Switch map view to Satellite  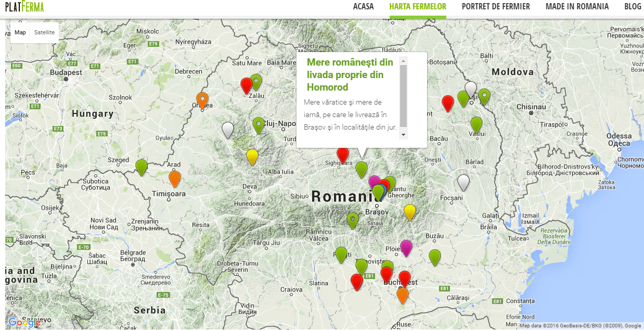[44, 32]
